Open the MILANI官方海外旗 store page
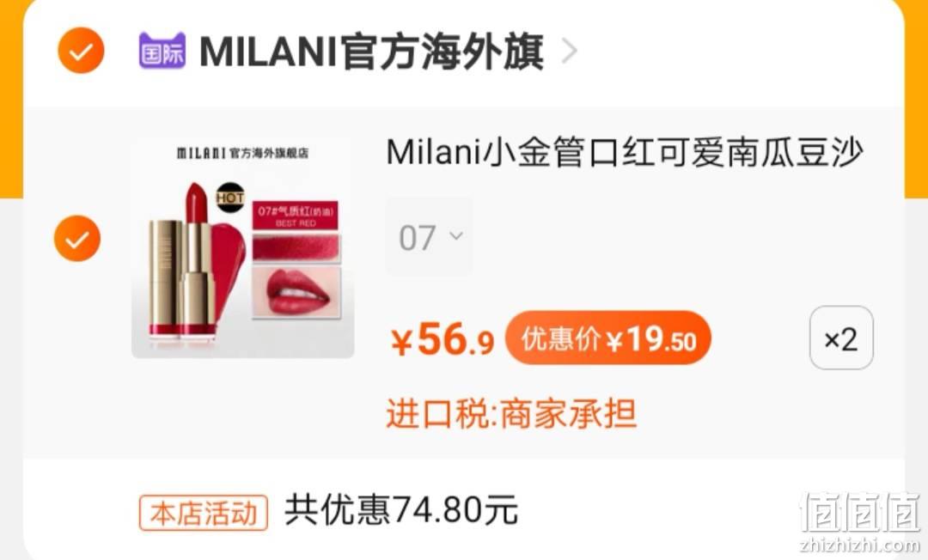 [x=372, y=52]
